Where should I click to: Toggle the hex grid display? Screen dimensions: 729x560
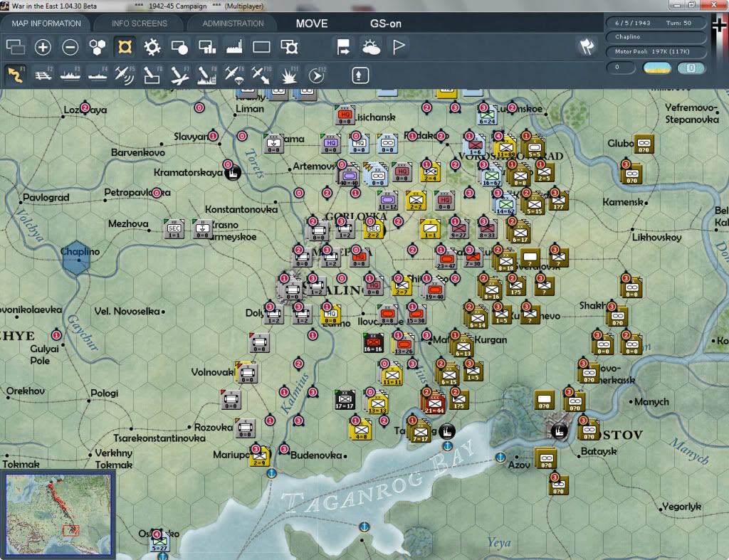[x=97, y=47]
